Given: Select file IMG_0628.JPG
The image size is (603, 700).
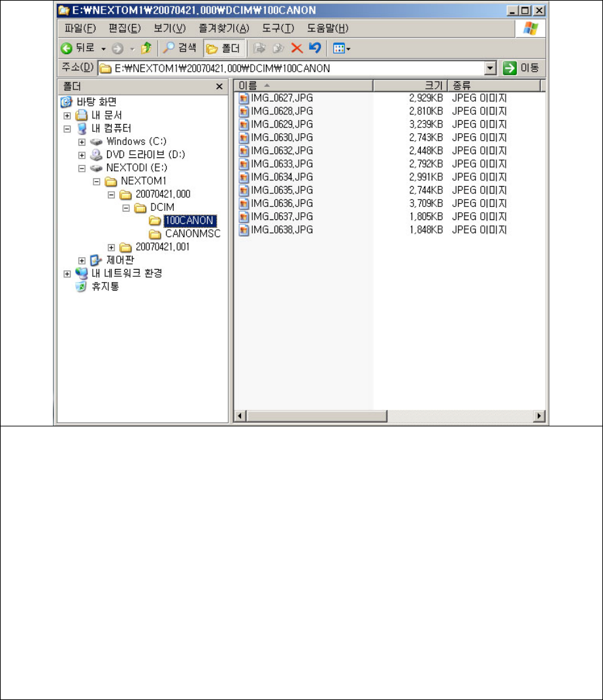Looking at the screenshot, I should [282, 111].
